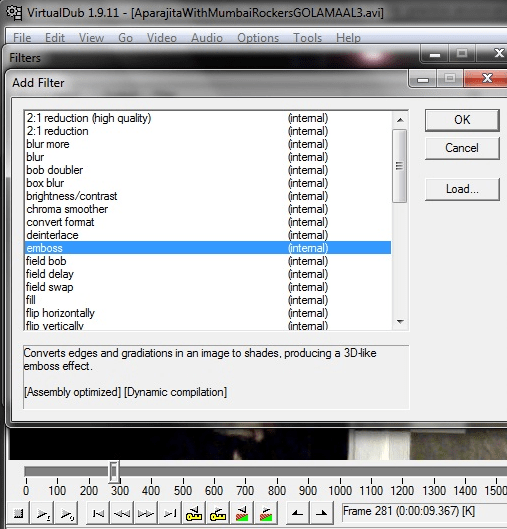Screen dimensions: 507x529
Task: Open the Go menu
Action: pyautogui.click(x=125, y=37)
